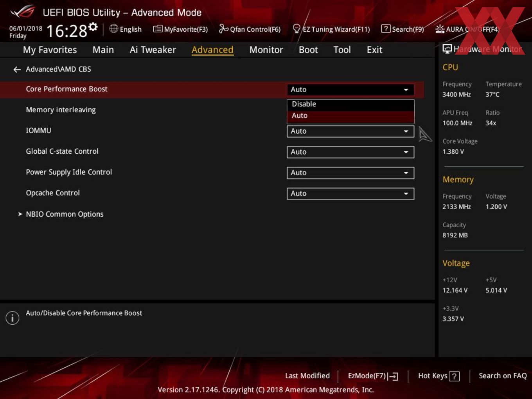532x399 pixels.
Task: Select Global C-state Control label
Action: tap(62, 151)
